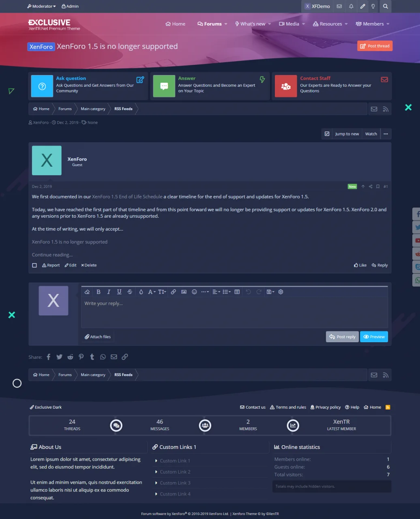Tick the post selection checkbox beside Report
The width and height of the screenshot is (420, 519).
pos(34,265)
